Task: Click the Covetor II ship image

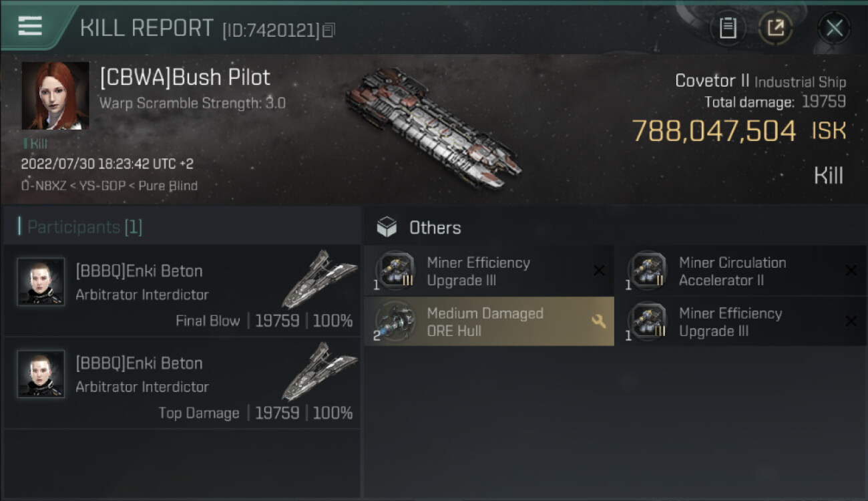Action: (x=434, y=127)
